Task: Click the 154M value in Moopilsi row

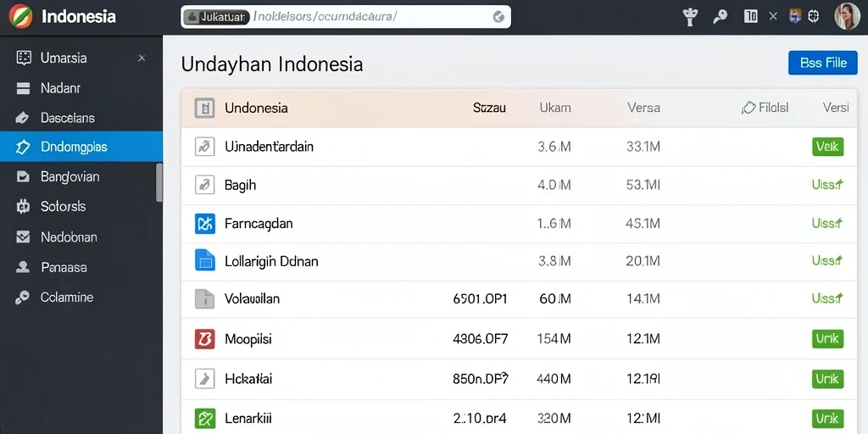Action: [x=554, y=339]
